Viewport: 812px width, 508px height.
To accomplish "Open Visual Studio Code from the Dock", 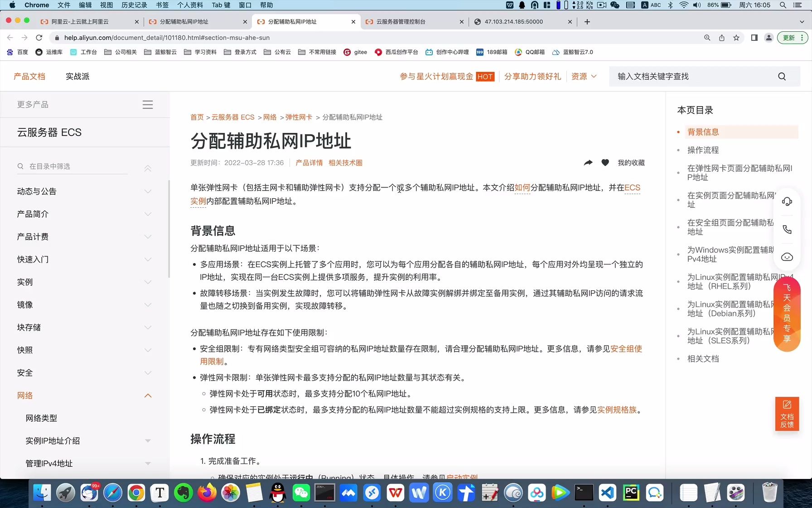I will [608, 493].
